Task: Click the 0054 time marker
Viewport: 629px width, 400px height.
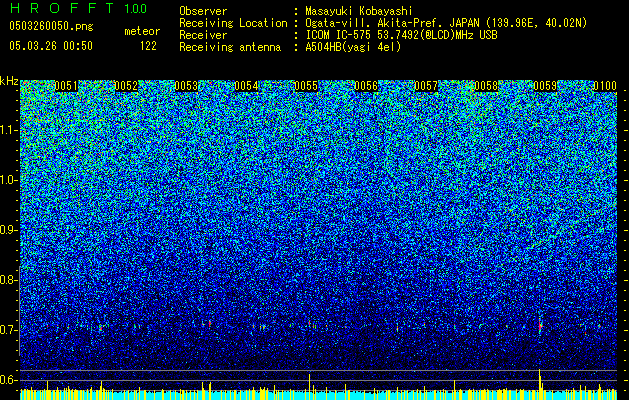Action: (246, 86)
